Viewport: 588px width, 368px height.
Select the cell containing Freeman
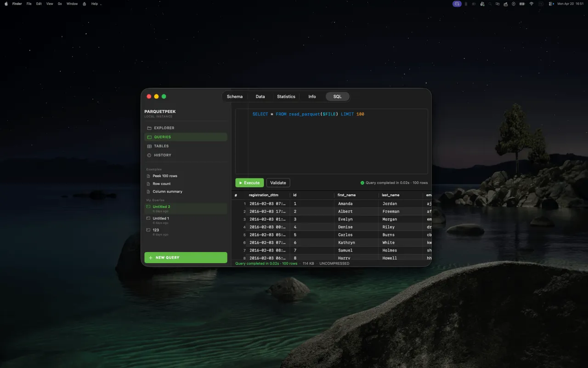[401, 212]
